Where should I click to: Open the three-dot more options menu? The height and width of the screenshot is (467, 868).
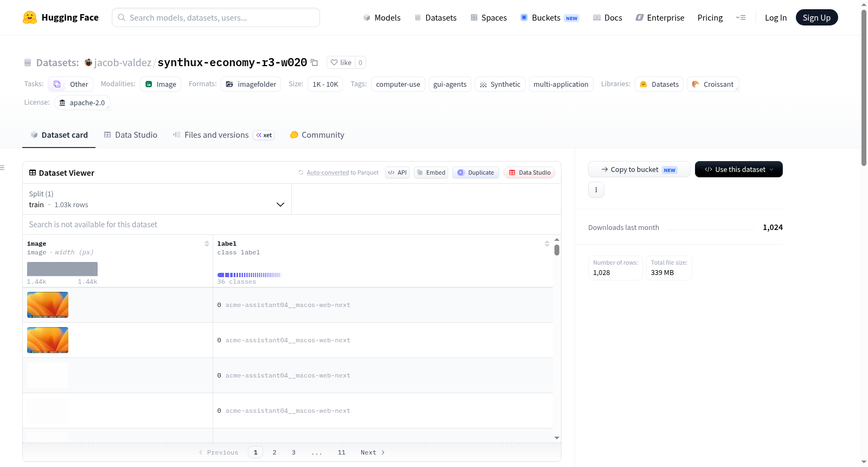[x=596, y=190]
